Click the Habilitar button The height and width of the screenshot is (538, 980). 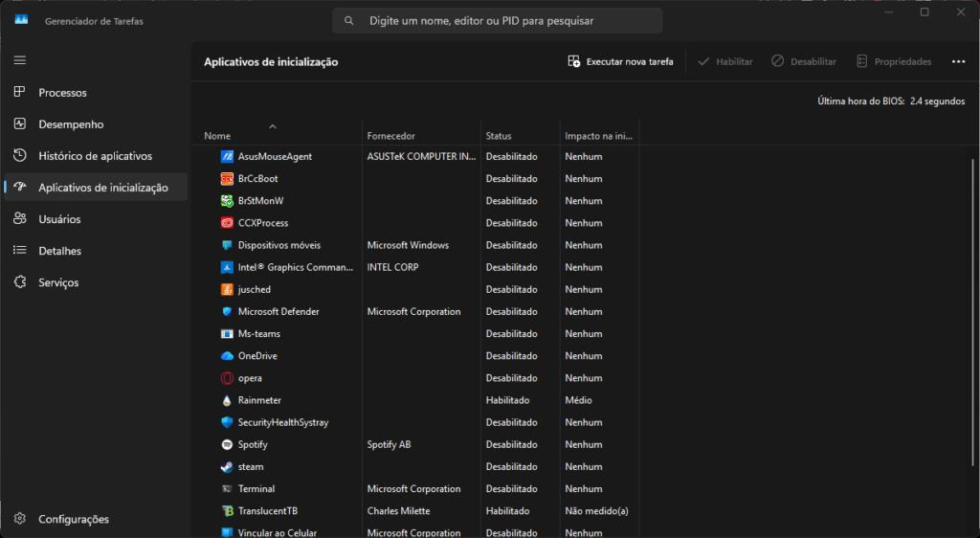pos(725,61)
